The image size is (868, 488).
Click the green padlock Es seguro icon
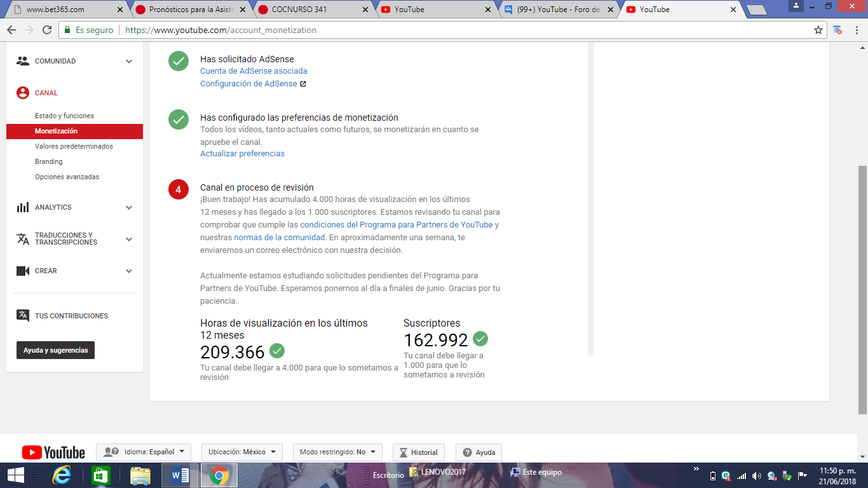coord(68,30)
